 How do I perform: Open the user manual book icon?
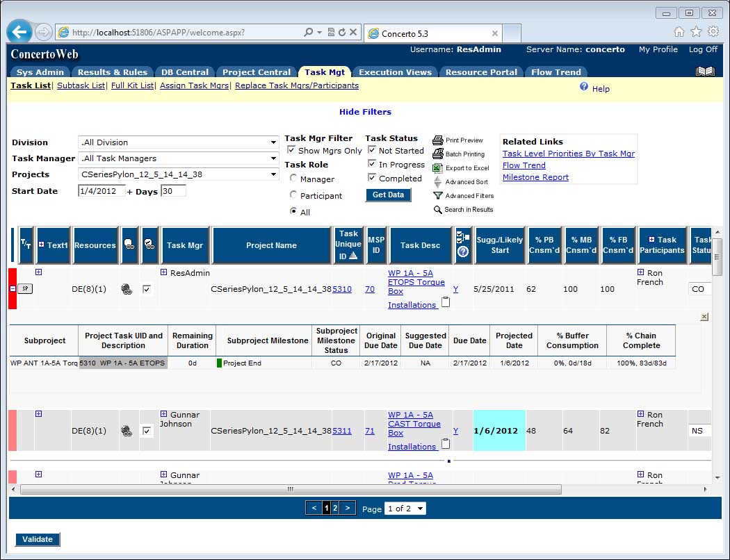tap(705, 72)
